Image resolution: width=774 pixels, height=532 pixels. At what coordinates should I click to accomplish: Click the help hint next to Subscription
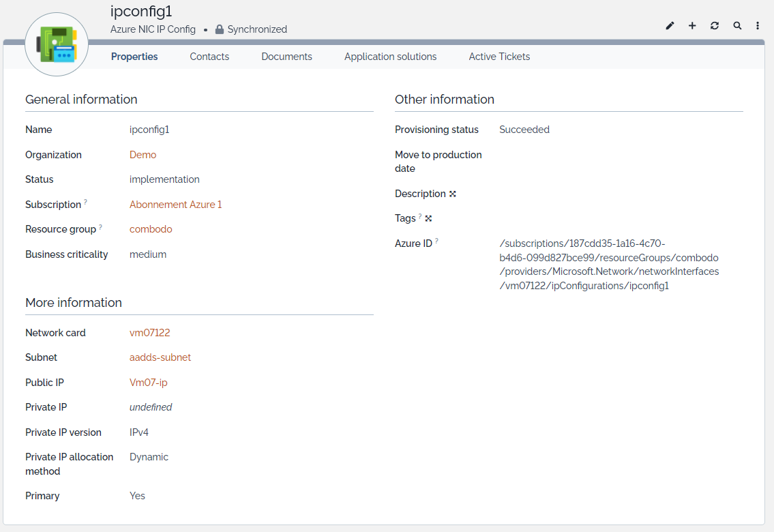pos(86,203)
